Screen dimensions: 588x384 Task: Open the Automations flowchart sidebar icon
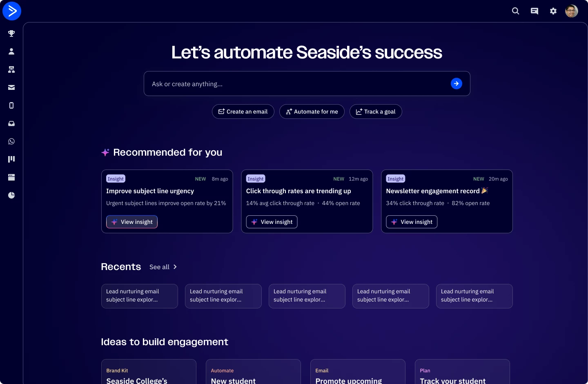11,69
